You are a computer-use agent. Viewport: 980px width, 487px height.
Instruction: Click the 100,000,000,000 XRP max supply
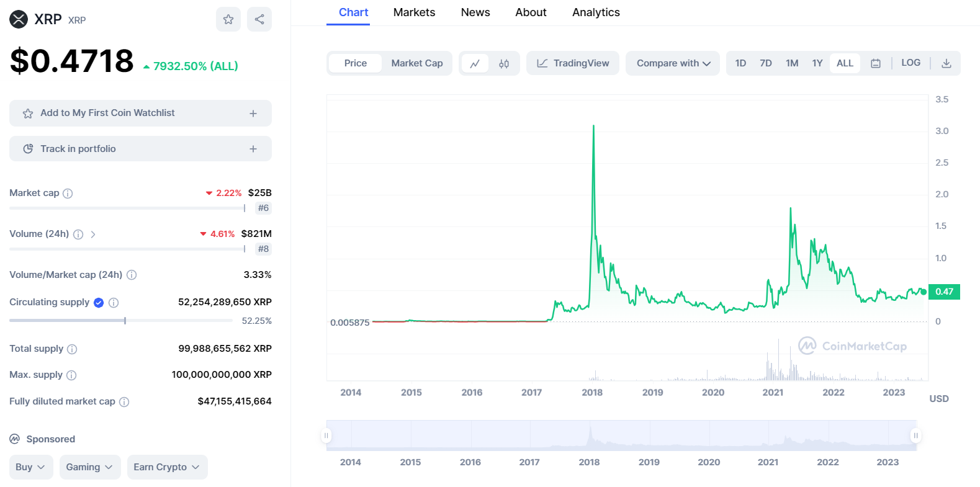click(222, 375)
